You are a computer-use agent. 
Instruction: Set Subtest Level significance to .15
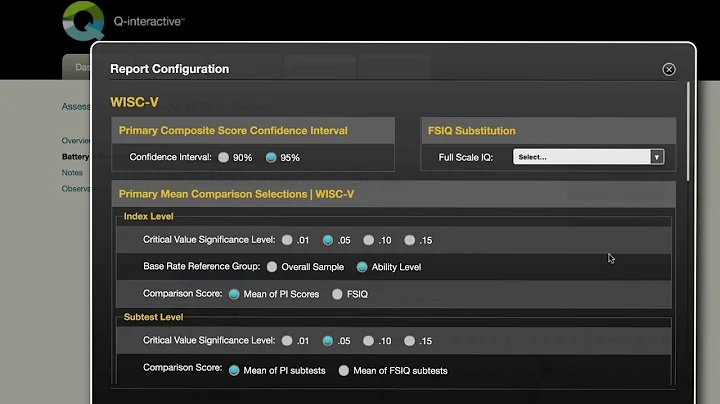410,341
